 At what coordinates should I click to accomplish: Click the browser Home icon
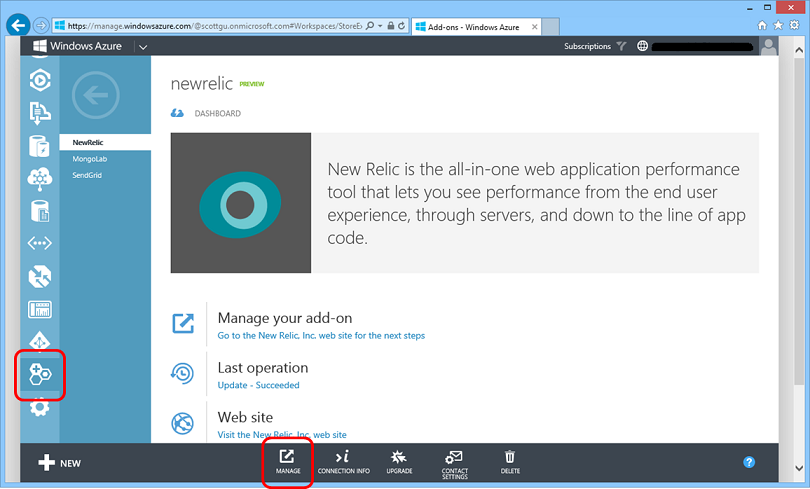(762, 25)
